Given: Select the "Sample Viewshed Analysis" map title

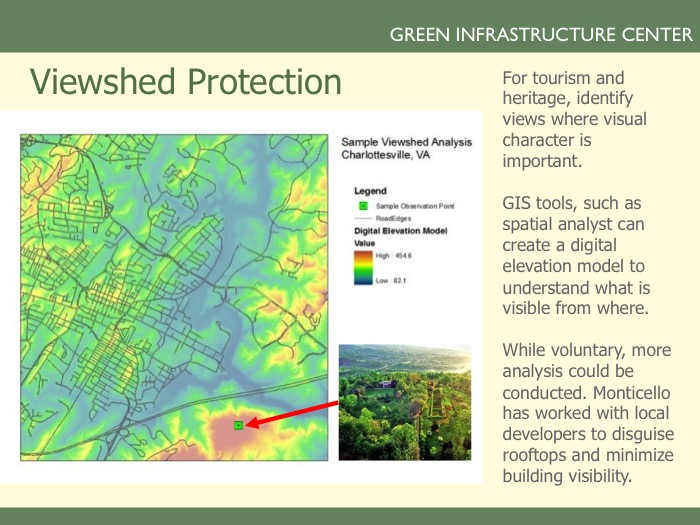Looking at the screenshot, I should (x=405, y=143).
